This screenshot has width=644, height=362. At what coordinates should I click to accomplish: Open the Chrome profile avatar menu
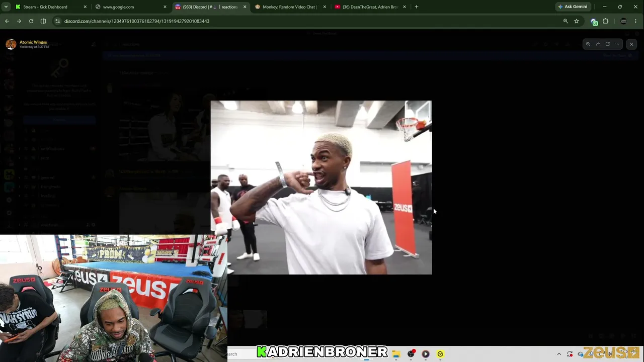point(623,21)
